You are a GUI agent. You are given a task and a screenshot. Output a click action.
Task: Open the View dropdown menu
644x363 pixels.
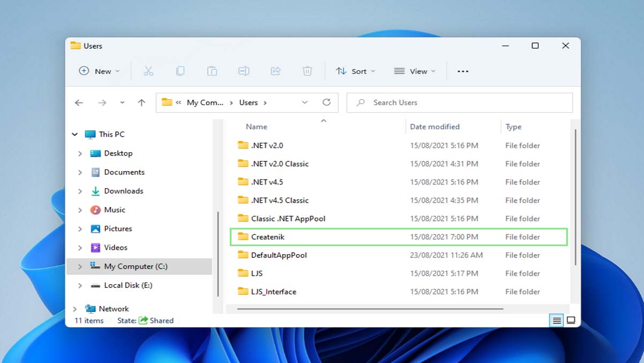[415, 71]
